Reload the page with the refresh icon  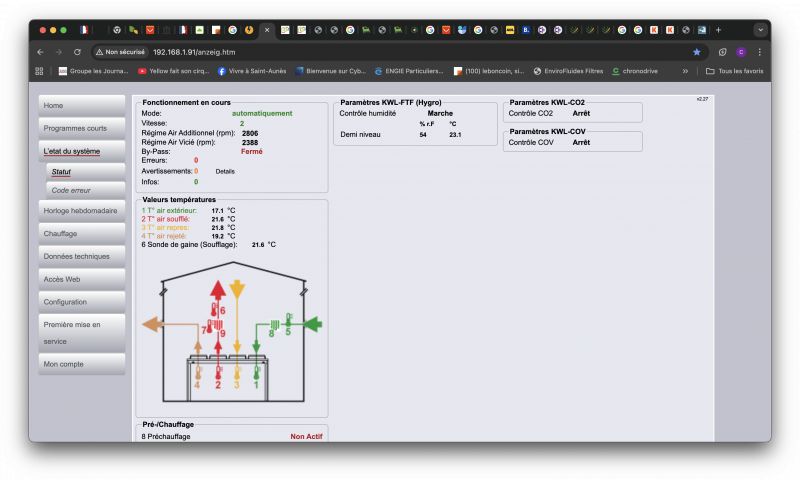pos(77,51)
